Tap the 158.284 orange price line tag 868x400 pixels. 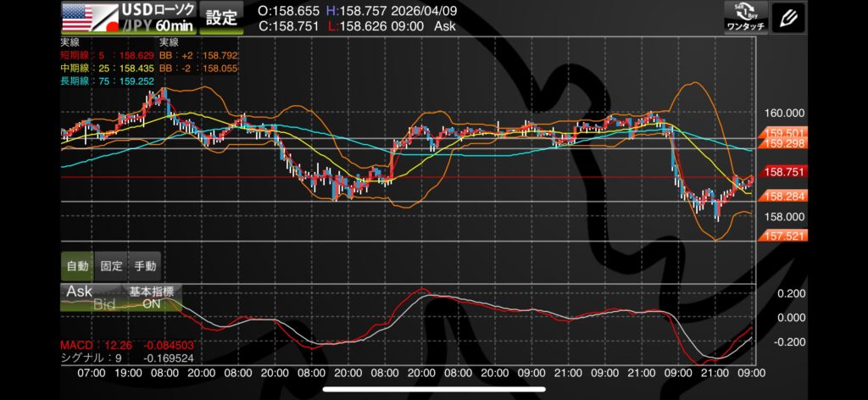[x=783, y=196]
